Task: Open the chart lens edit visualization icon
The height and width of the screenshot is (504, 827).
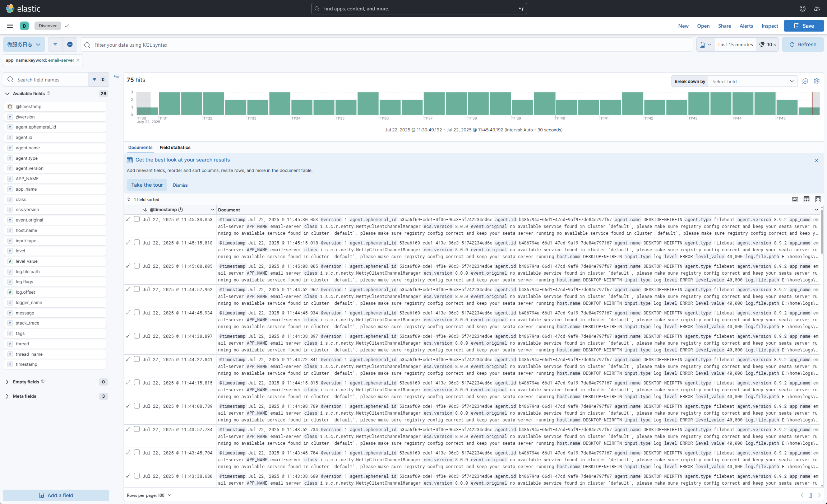Action: [x=805, y=81]
